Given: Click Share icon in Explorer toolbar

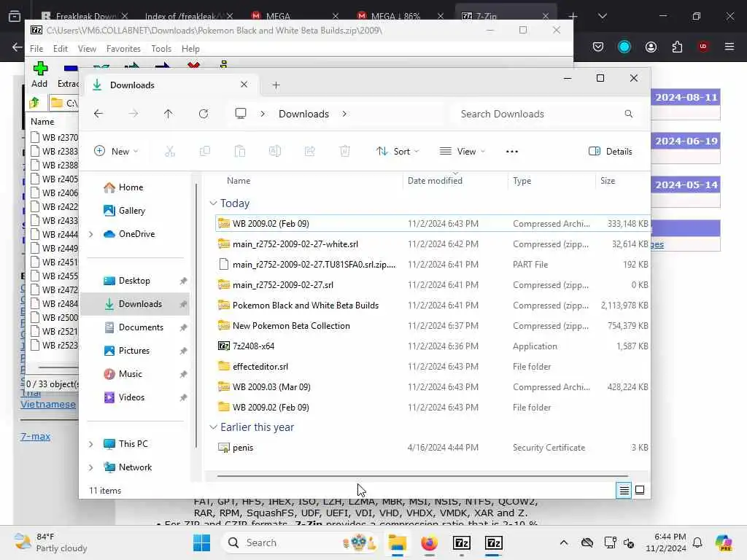Looking at the screenshot, I should [309, 152].
